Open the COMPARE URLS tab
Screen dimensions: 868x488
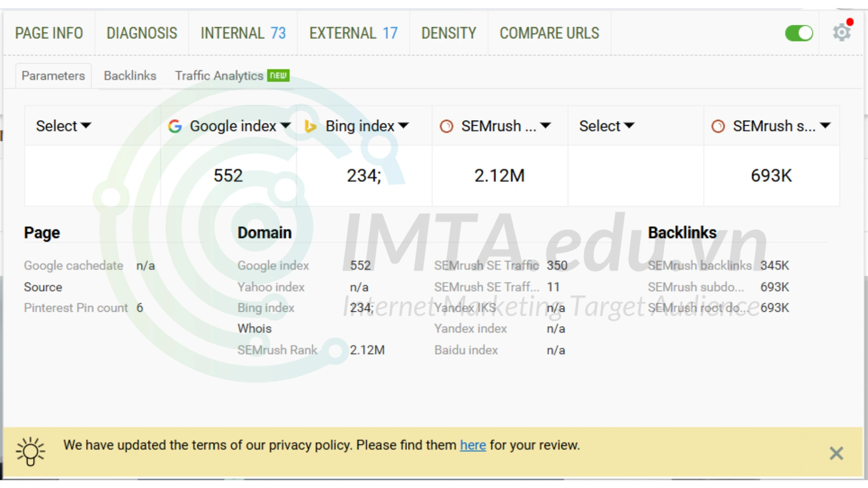[549, 33]
